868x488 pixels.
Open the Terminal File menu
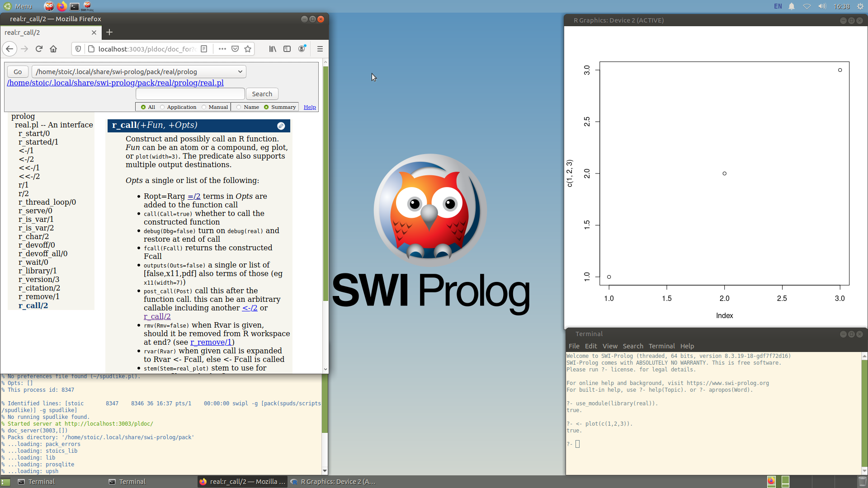[x=574, y=346]
